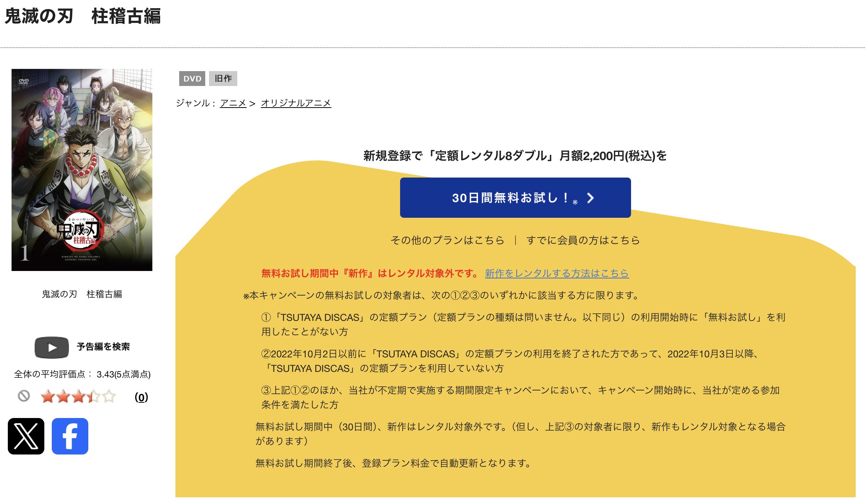Click the 新規登録で「定額レンタル8ダブル」 headline
The height and width of the screenshot is (504, 865).
point(515,156)
